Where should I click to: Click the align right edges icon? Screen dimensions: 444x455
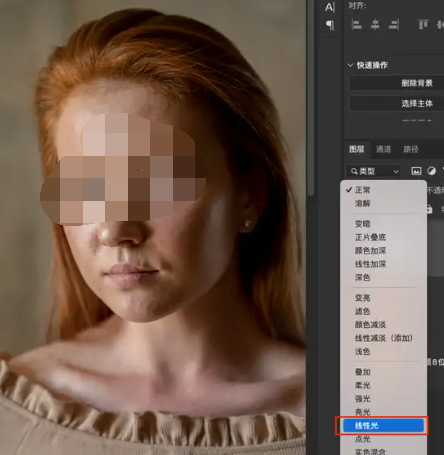394,24
